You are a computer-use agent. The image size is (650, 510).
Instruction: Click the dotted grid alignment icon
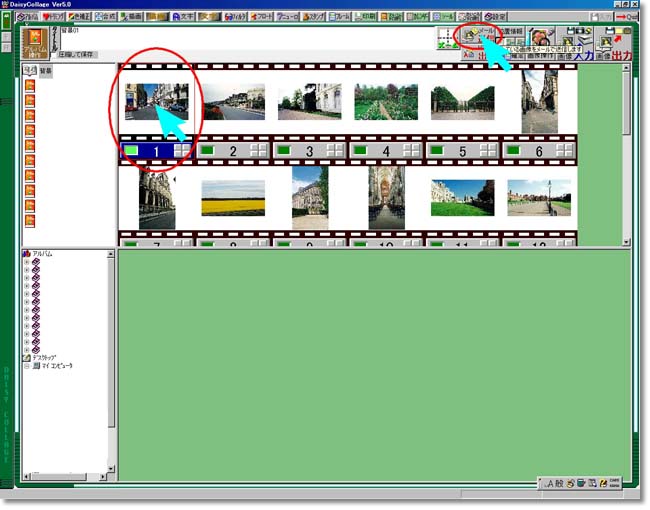tap(448, 38)
